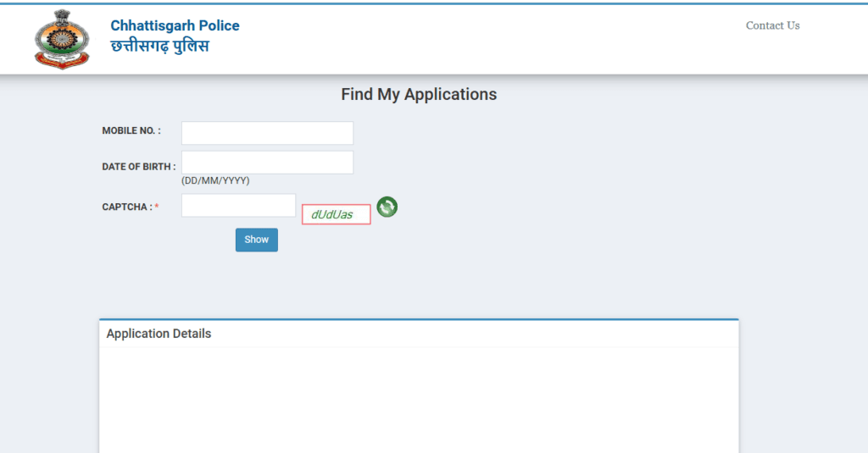The width and height of the screenshot is (868, 453).
Task: Click the (DD/MM/YYYY) format hint
Action: [x=215, y=181]
